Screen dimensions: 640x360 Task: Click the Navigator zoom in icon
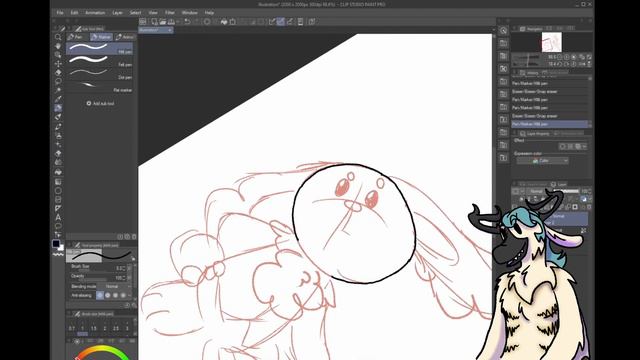point(567,57)
